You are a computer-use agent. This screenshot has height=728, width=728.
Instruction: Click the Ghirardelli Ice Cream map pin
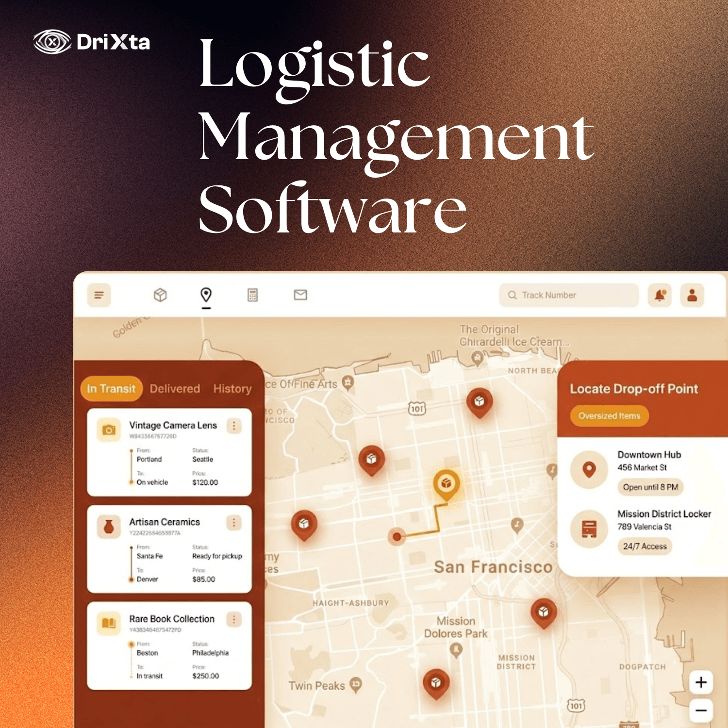(x=478, y=358)
